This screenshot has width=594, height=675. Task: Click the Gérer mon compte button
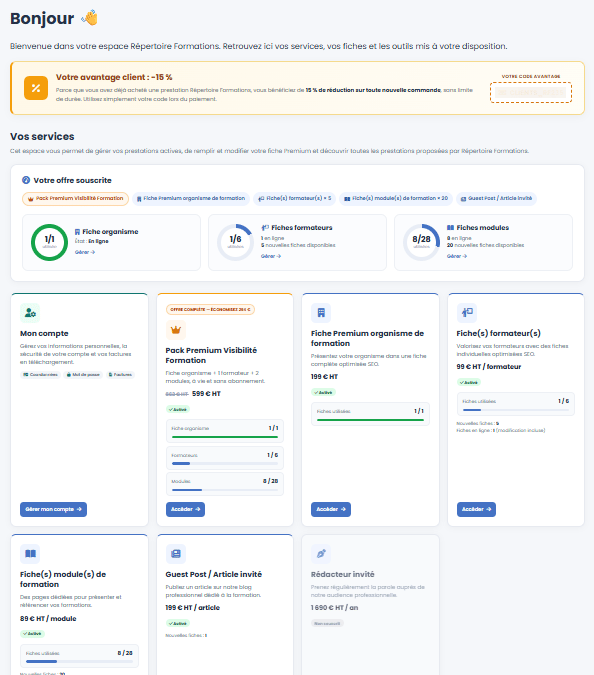(53, 509)
